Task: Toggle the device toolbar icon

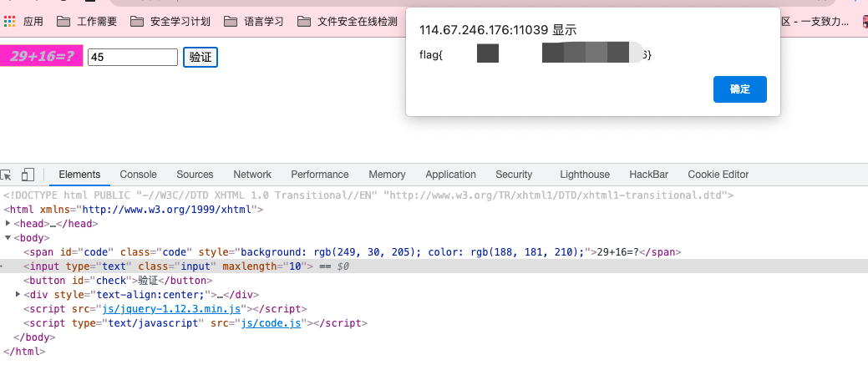Action: click(x=28, y=175)
